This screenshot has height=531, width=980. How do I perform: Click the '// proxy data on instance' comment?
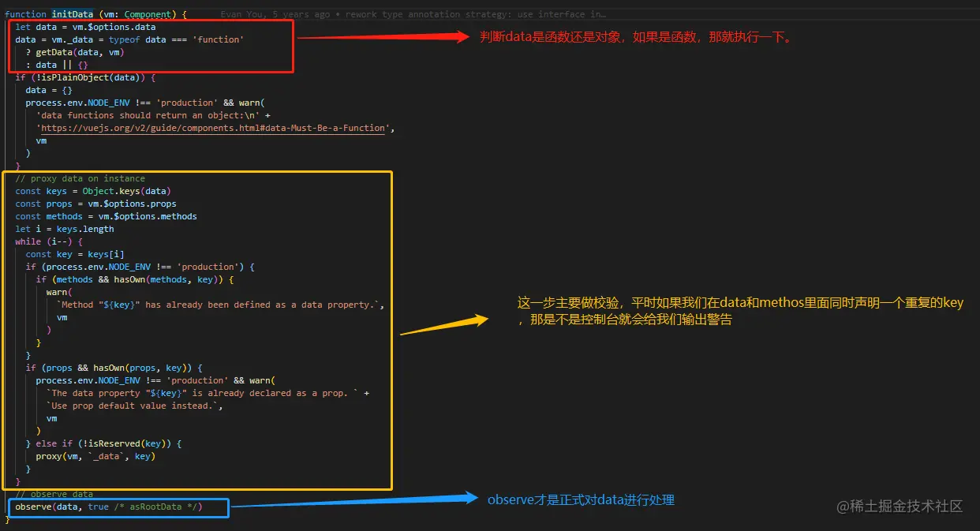(80, 178)
